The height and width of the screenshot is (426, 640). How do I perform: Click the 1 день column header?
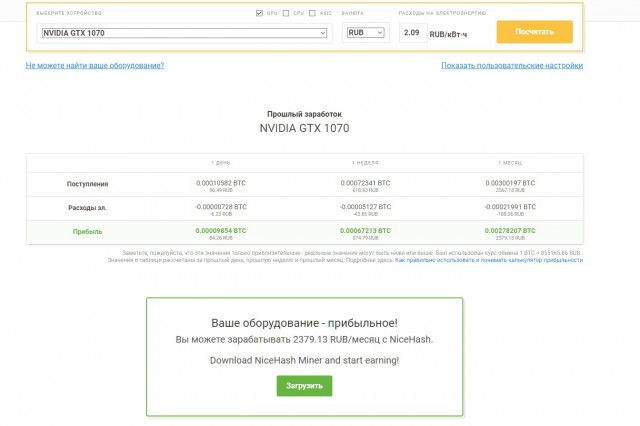(x=221, y=163)
